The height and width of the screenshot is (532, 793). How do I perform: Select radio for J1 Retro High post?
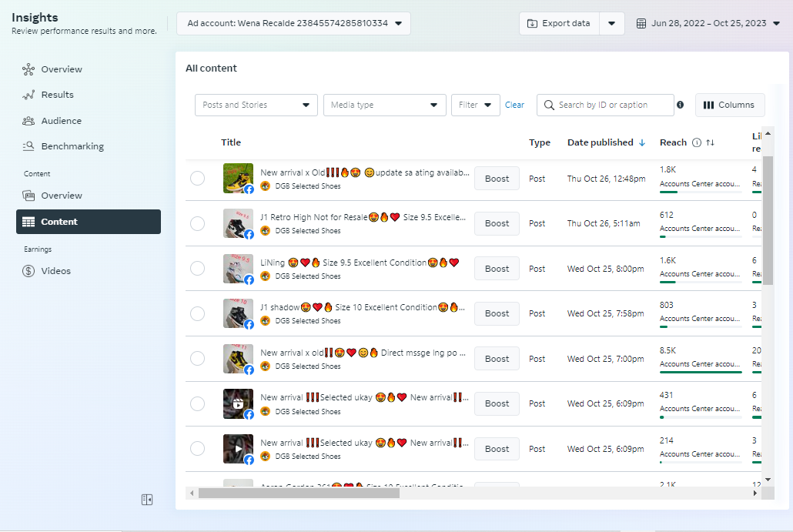tap(197, 223)
